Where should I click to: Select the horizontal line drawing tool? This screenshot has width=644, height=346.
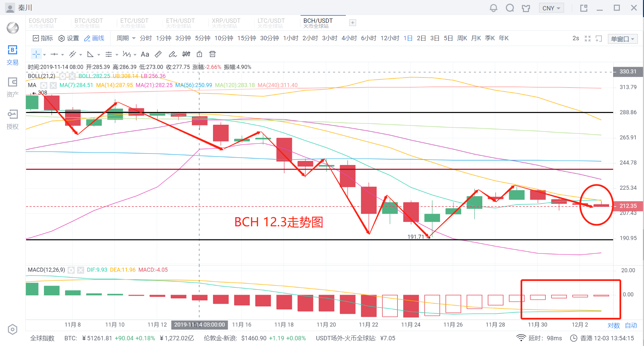(x=54, y=54)
